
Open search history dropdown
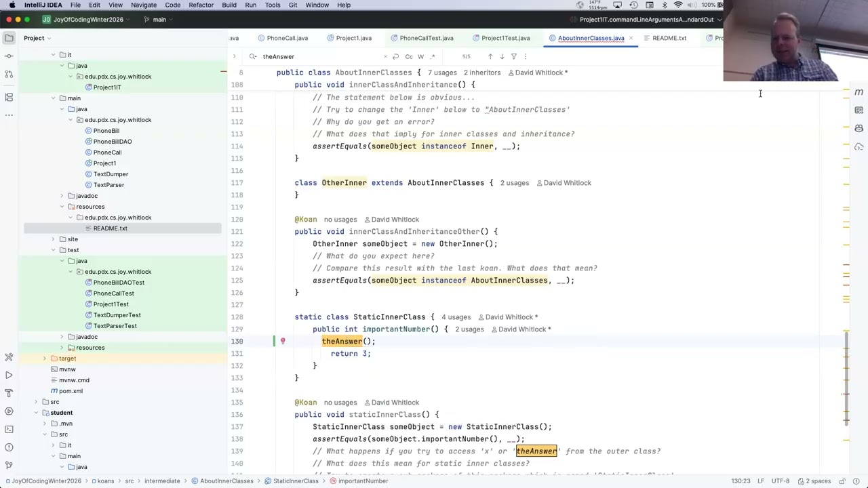click(x=252, y=56)
